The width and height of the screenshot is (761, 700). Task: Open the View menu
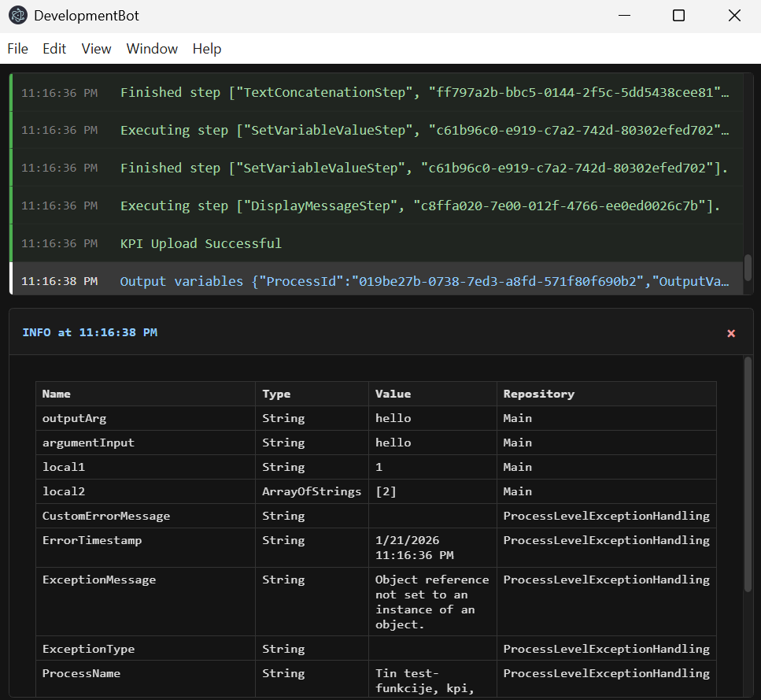click(x=96, y=49)
